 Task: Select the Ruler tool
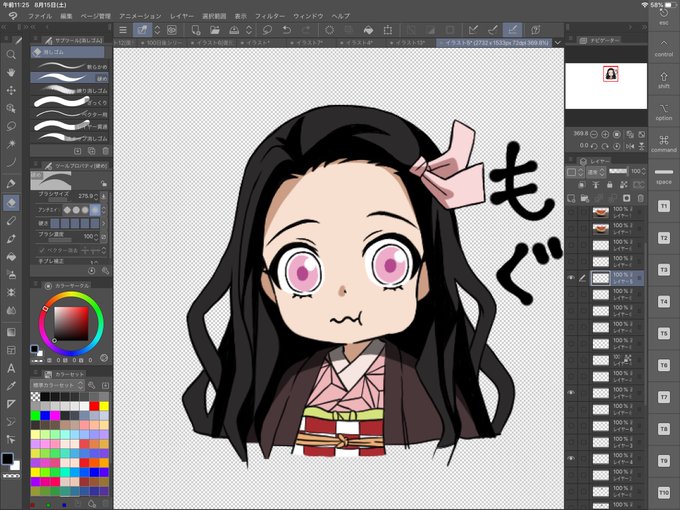11,404
